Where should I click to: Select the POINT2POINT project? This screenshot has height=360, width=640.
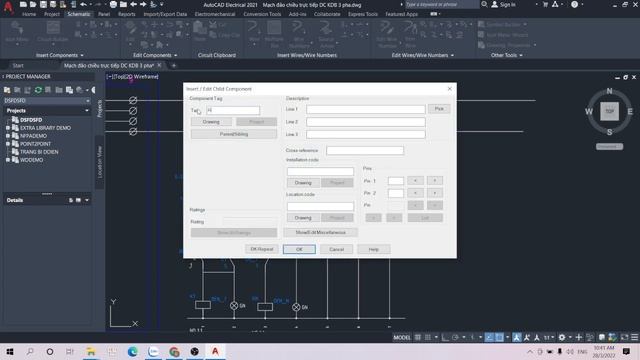point(36,144)
